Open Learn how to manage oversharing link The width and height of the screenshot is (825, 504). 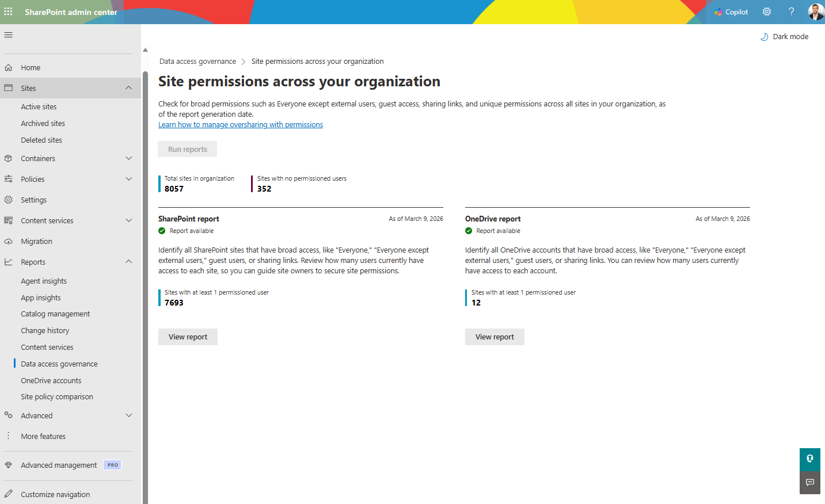[241, 125]
